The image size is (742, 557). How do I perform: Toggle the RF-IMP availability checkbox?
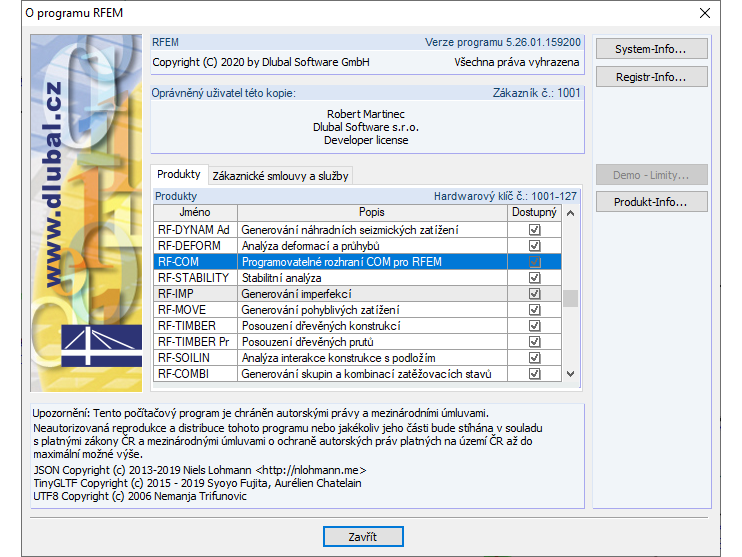point(534,294)
